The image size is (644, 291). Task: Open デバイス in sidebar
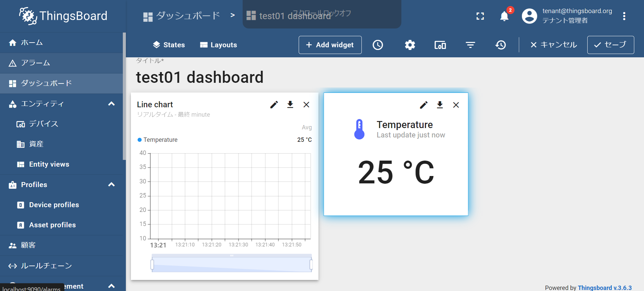point(61,124)
